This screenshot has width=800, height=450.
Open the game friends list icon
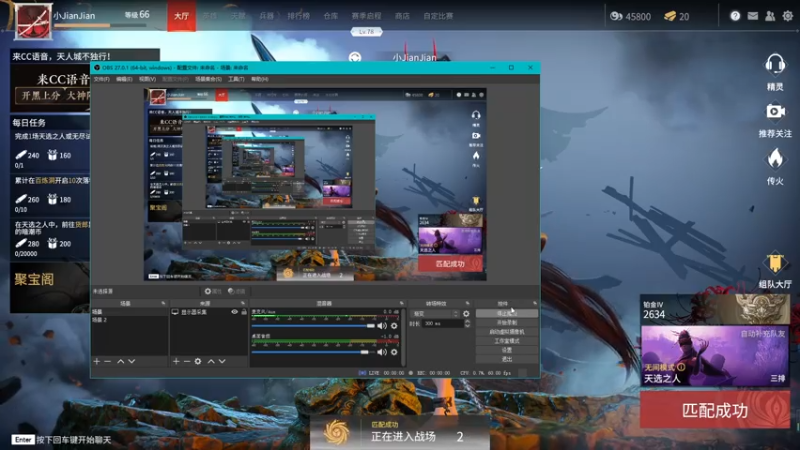(770, 16)
